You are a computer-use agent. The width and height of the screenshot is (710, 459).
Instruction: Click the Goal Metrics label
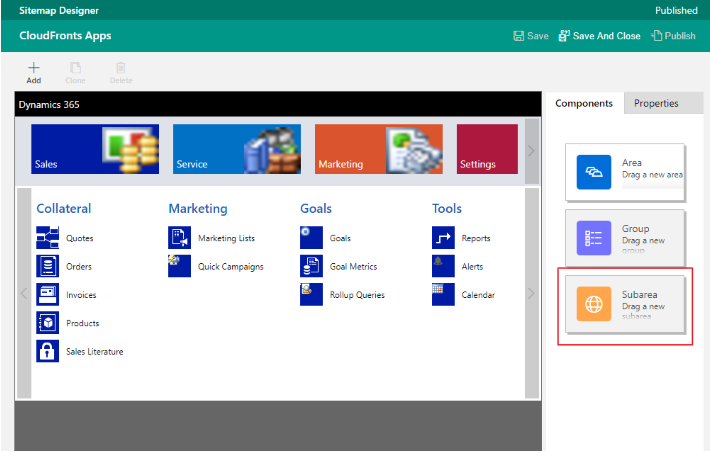[x=353, y=267]
